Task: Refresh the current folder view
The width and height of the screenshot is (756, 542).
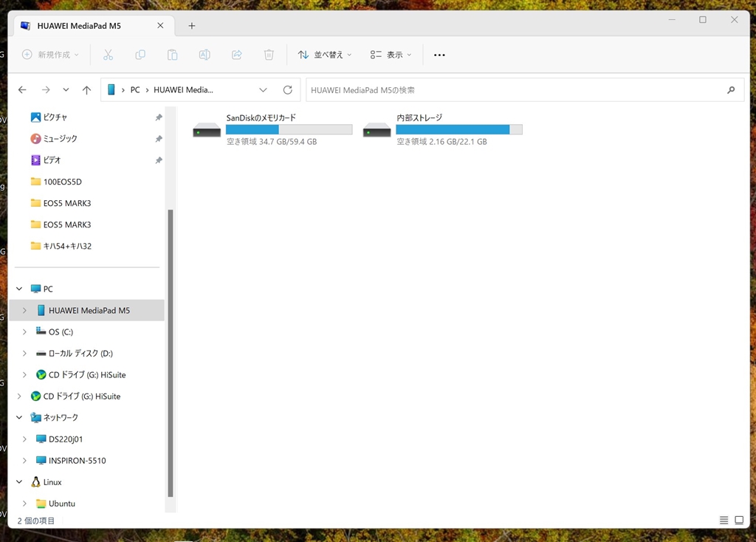Action: (288, 89)
